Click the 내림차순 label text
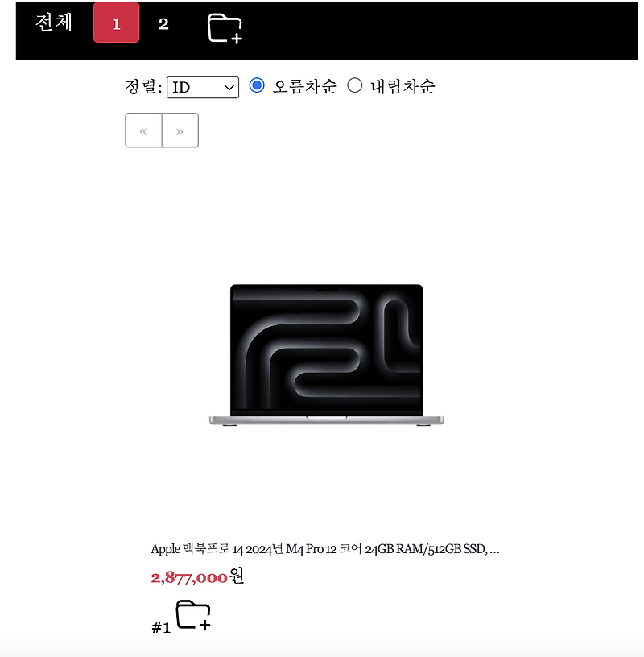The image size is (644, 657). click(x=402, y=86)
